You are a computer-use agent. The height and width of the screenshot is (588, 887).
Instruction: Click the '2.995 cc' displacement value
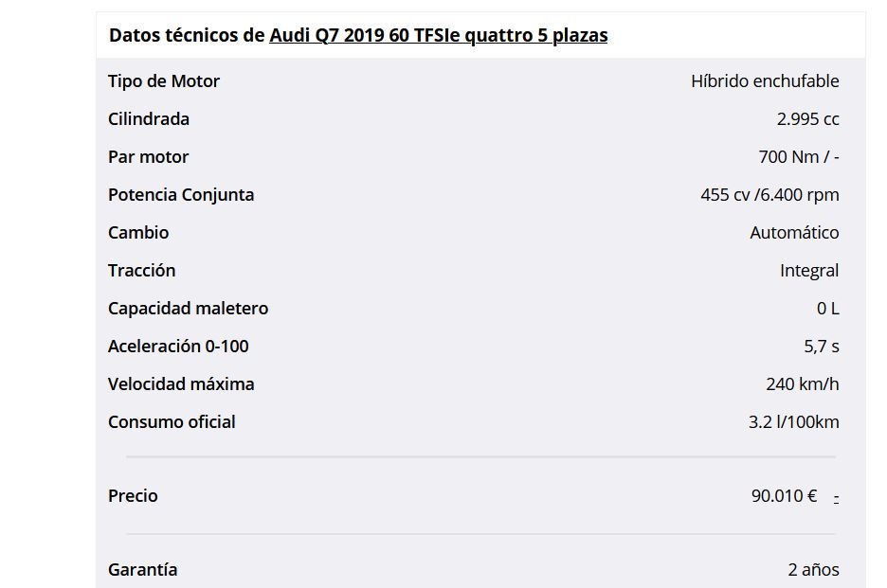pos(807,119)
